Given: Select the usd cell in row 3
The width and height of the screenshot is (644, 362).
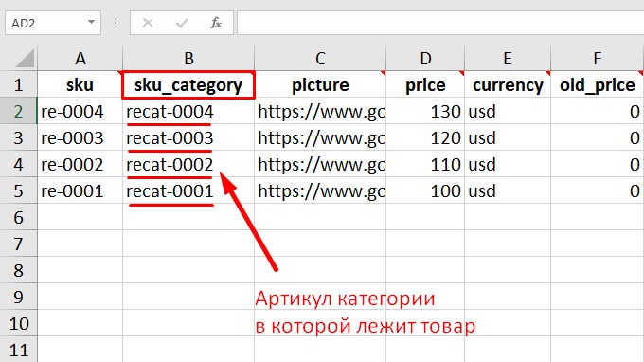Looking at the screenshot, I should [508, 137].
